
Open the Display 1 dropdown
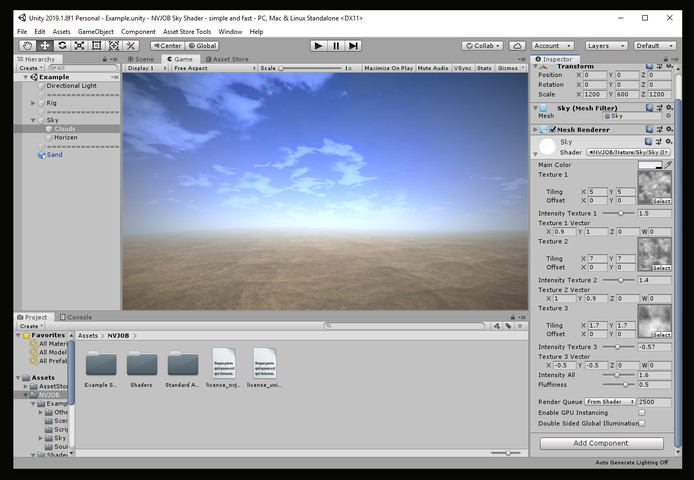click(x=147, y=68)
